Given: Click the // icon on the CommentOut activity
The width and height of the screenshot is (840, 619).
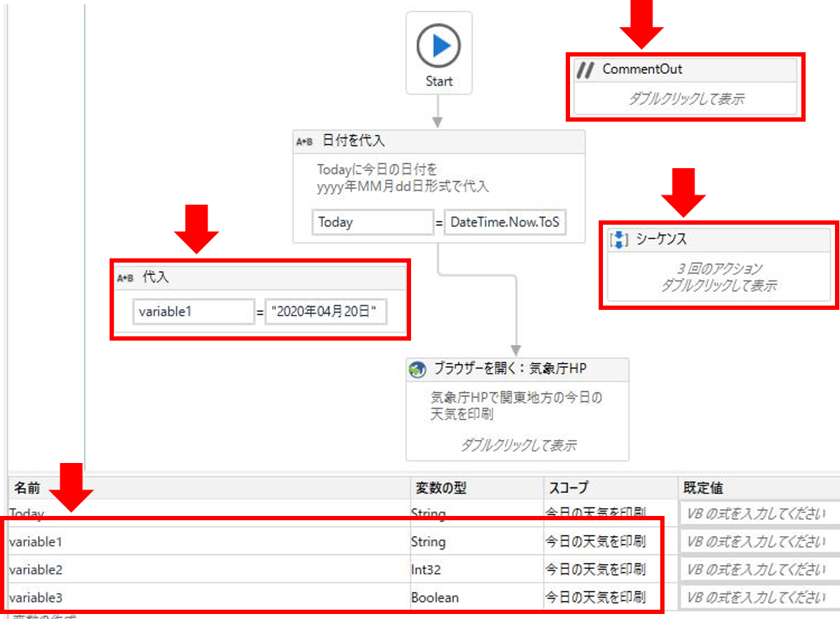Looking at the screenshot, I should point(584,69).
